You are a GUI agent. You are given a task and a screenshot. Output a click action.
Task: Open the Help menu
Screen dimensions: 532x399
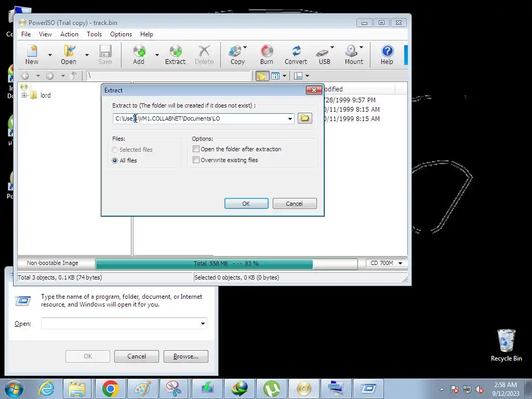click(x=147, y=34)
